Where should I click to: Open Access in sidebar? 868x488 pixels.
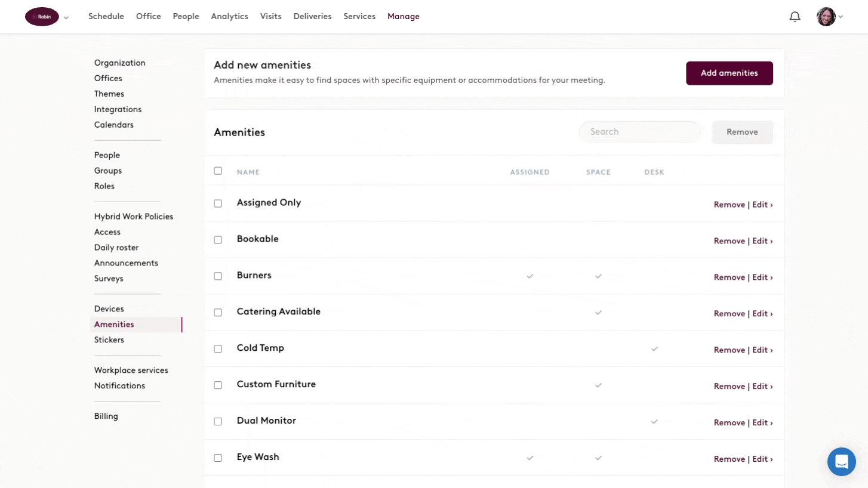point(107,232)
